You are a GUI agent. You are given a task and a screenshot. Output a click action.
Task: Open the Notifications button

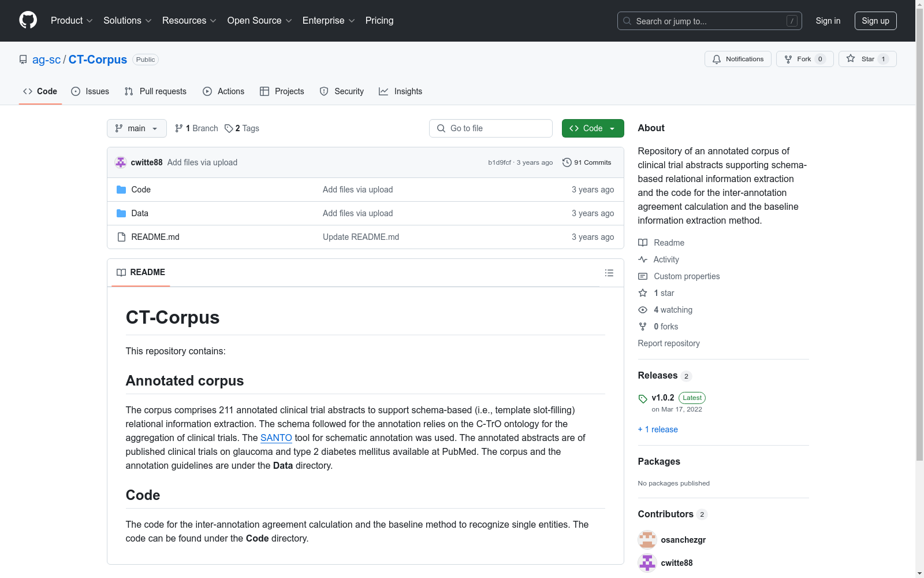[x=738, y=59]
